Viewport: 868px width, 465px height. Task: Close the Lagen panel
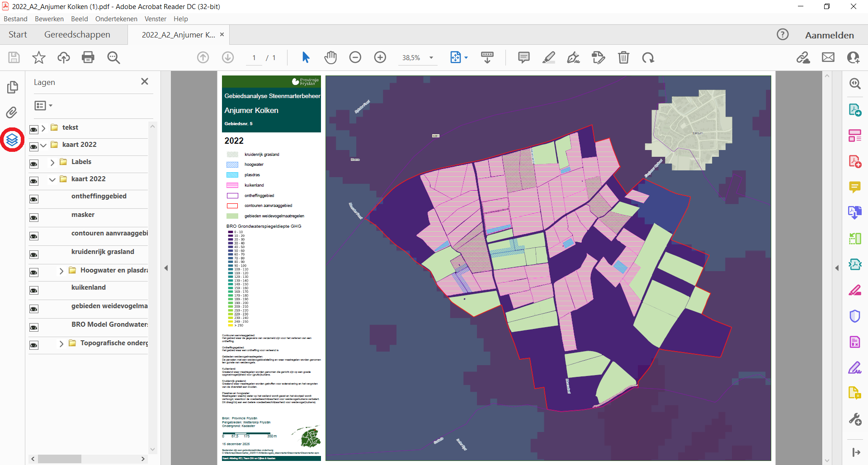(x=145, y=82)
